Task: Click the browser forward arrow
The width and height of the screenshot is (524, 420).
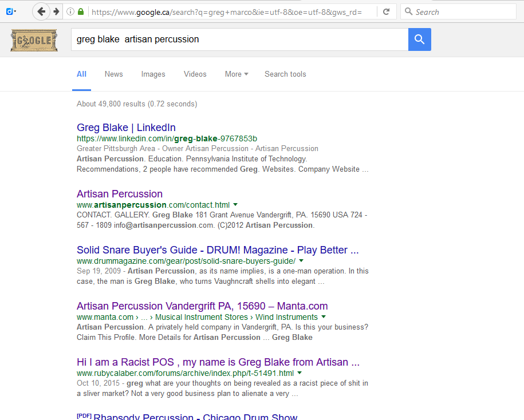Action: click(56, 11)
